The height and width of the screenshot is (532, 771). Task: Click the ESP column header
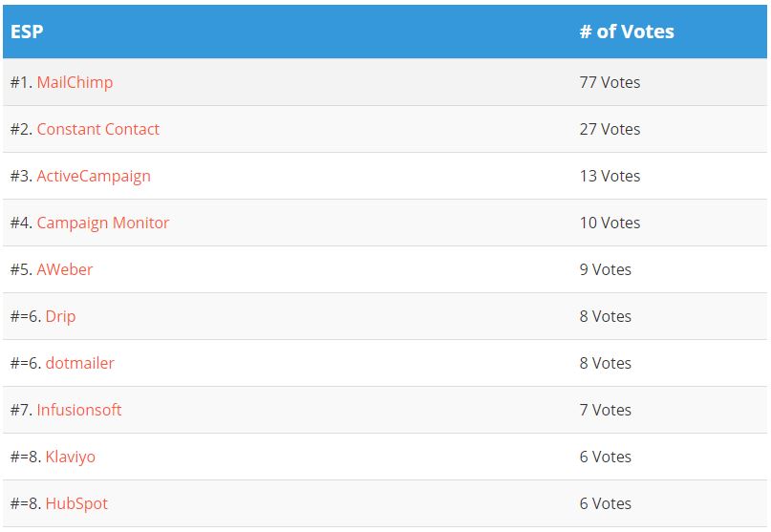[27, 32]
